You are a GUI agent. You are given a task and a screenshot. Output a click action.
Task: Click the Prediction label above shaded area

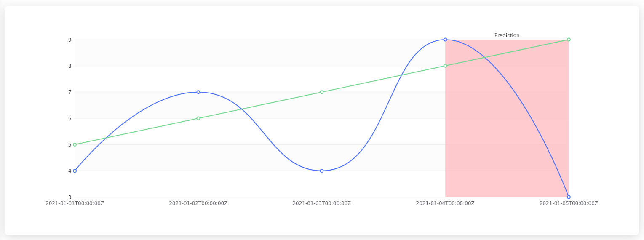click(x=507, y=35)
